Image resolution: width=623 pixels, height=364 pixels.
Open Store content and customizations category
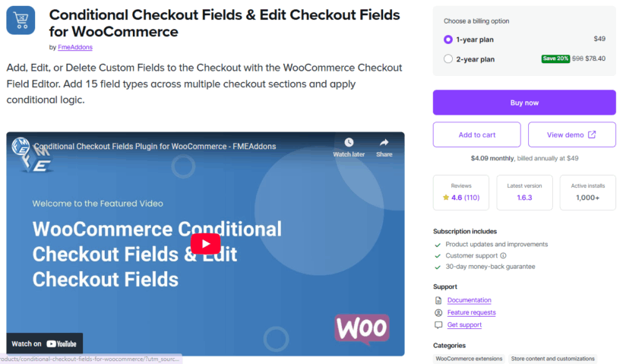tap(552, 359)
